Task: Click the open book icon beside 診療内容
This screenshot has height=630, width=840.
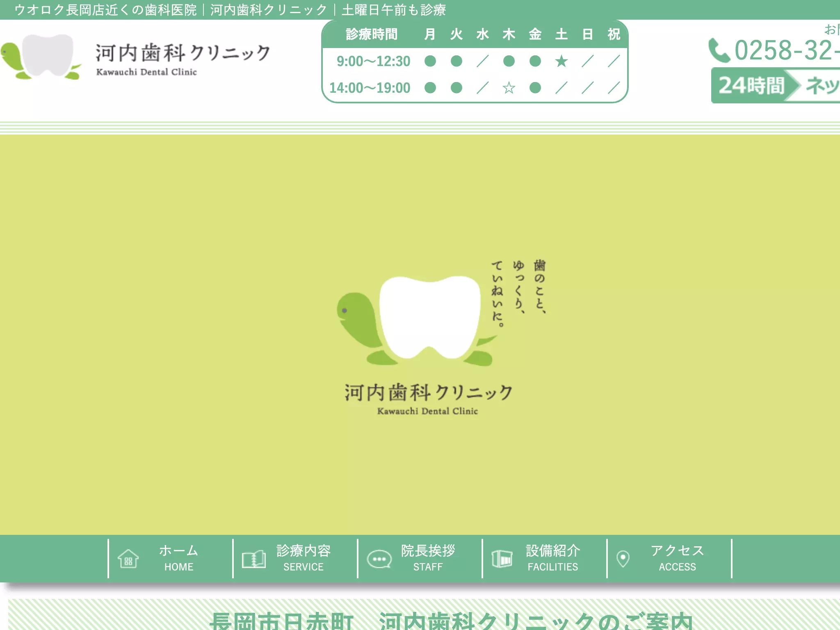Action: [x=253, y=559]
